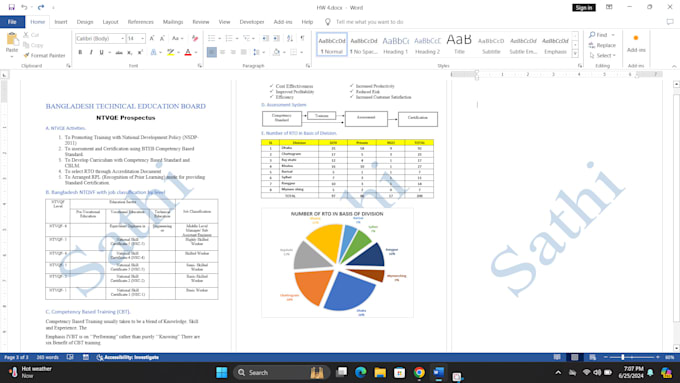The width and height of the screenshot is (680, 383).
Task: Apply yellow text highlight color
Action: pos(170,52)
